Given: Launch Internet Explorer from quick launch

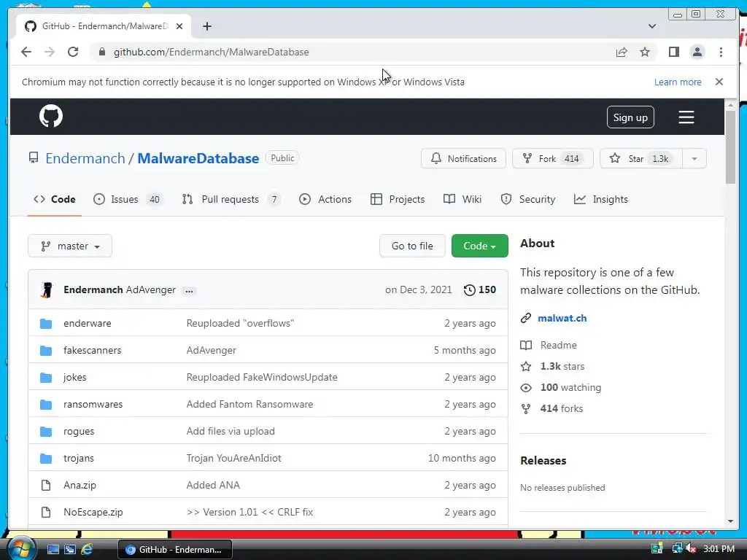Looking at the screenshot, I should [x=87, y=549].
